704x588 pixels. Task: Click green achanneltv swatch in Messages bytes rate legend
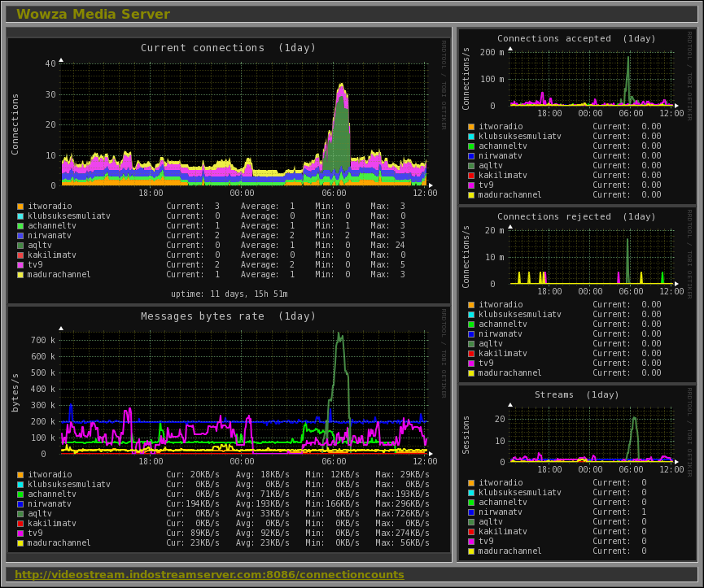20,494
